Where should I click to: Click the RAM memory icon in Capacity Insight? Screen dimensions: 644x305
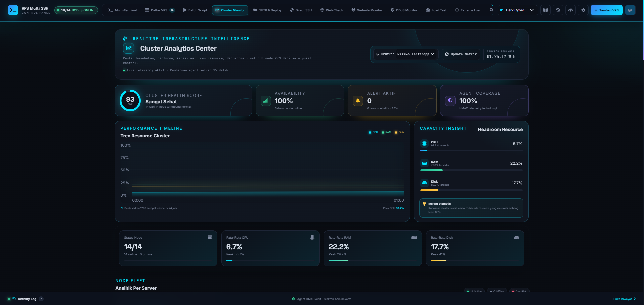[x=424, y=163]
